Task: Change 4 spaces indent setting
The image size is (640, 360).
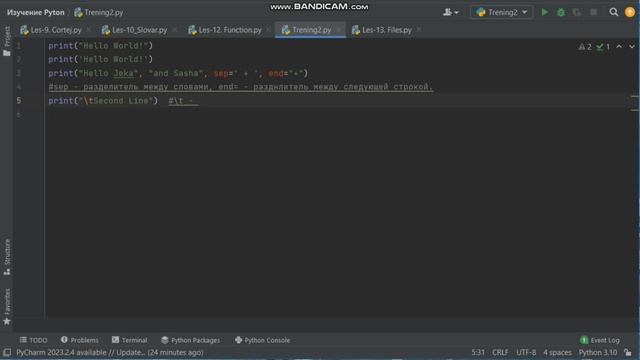Action: coord(557,352)
